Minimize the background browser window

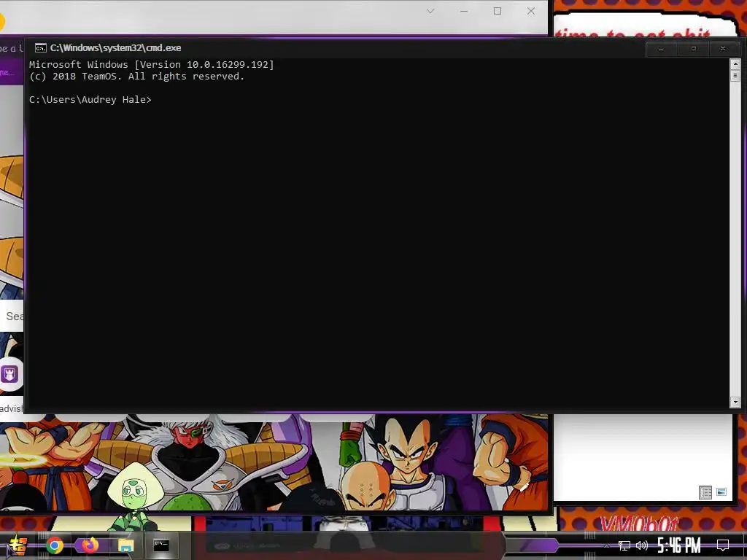[x=464, y=11]
